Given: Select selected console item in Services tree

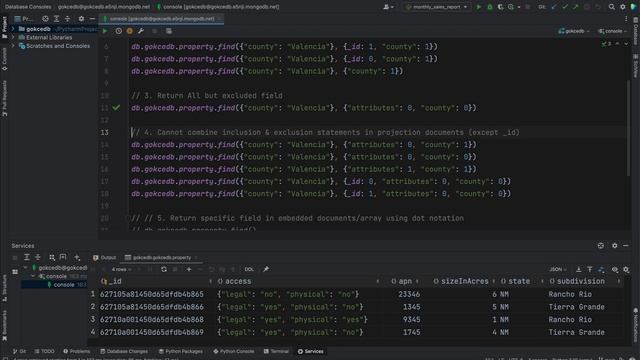Looking at the screenshot, I should point(54,285).
